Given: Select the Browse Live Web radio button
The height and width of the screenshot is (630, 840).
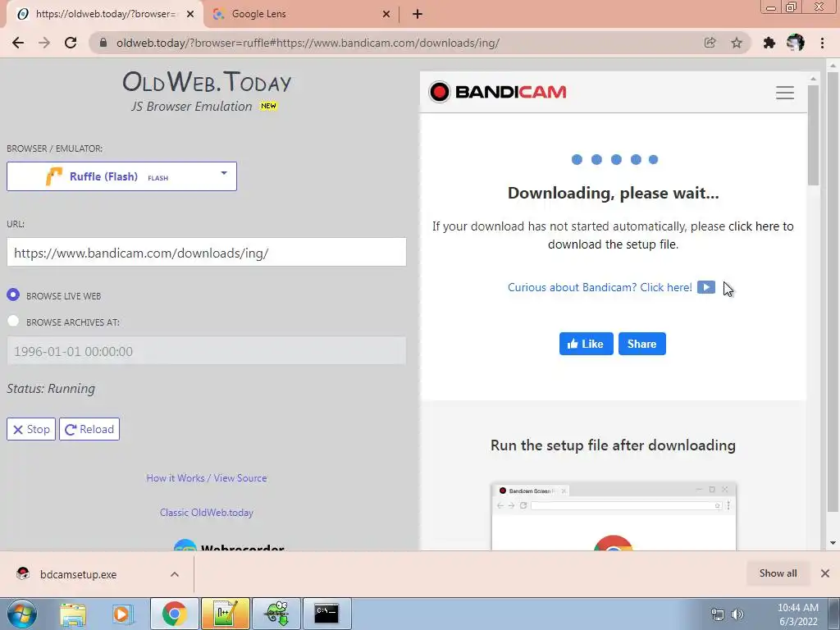Looking at the screenshot, I should [13, 294].
